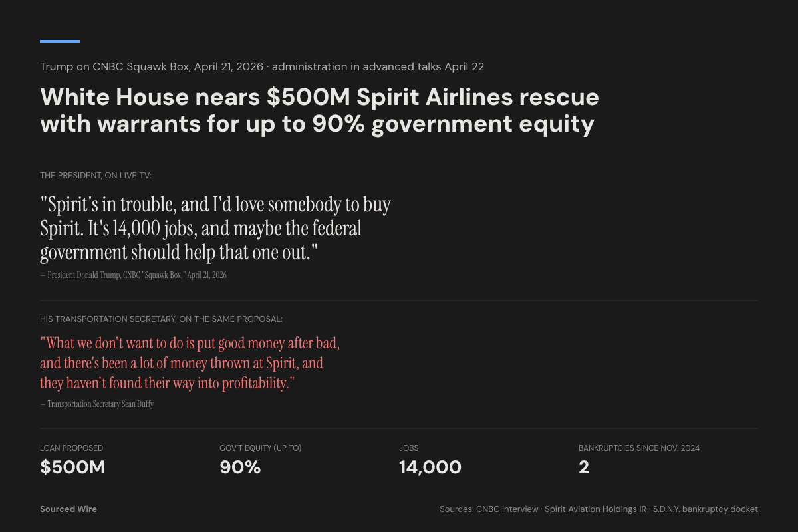
Task: Click the 14,000 jobs figure
Action: [x=430, y=467]
